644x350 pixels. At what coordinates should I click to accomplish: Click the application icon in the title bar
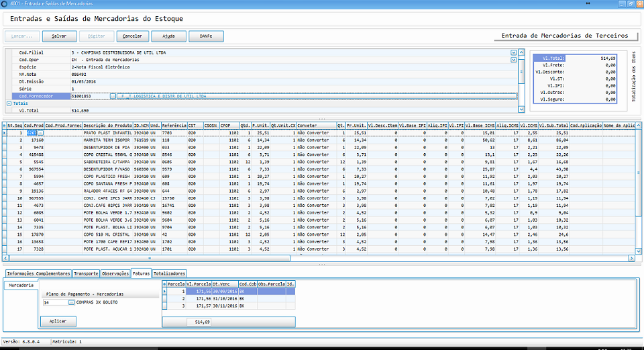point(4,4)
